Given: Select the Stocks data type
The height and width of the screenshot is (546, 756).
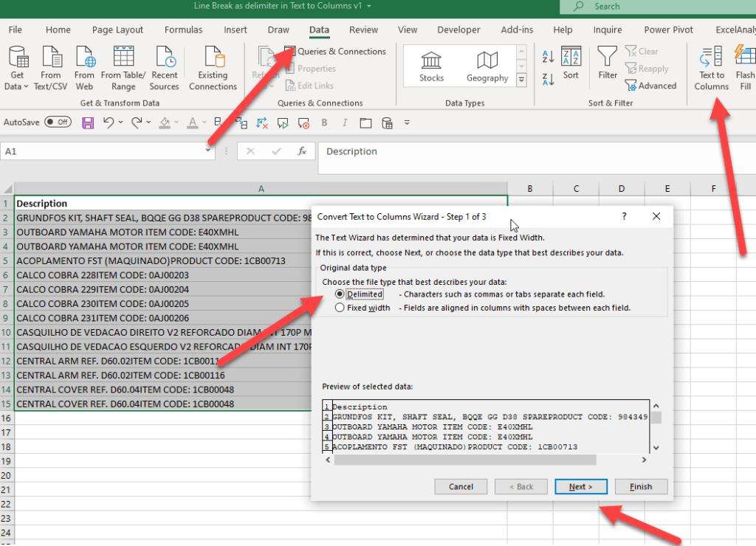Looking at the screenshot, I should click(431, 66).
